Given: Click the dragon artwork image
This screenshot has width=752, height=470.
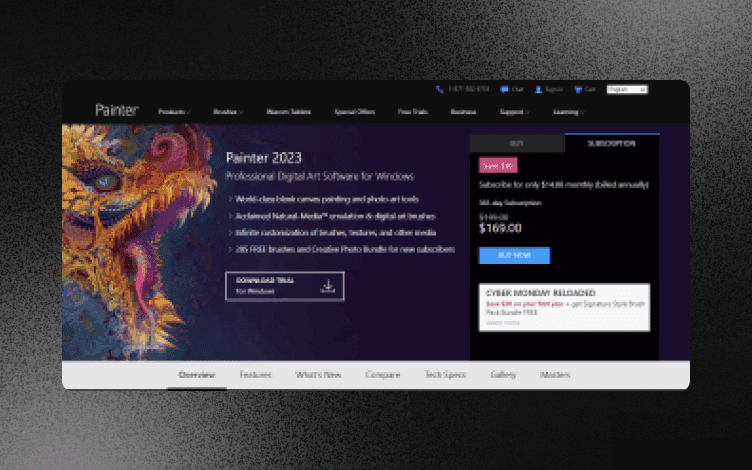Looking at the screenshot, I should tap(139, 242).
